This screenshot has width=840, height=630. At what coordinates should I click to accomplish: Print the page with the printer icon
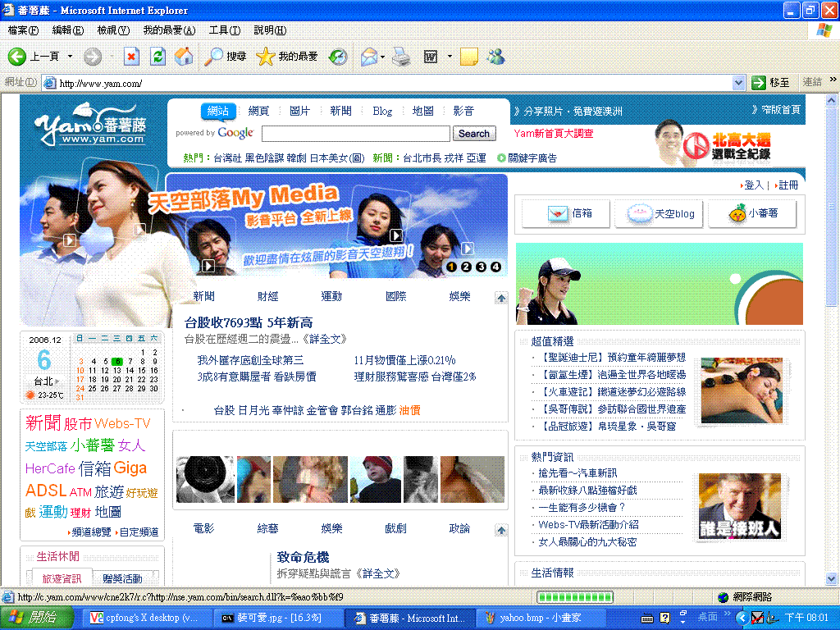click(x=401, y=57)
